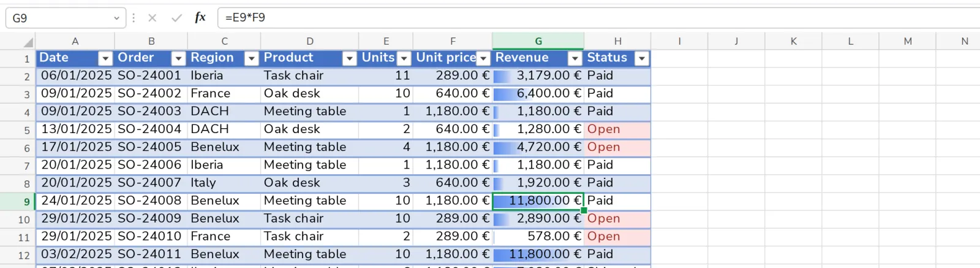Click the units cell for SO-24001
Image resolution: width=980 pixels, height=268 pixels.
coord(386,76)
